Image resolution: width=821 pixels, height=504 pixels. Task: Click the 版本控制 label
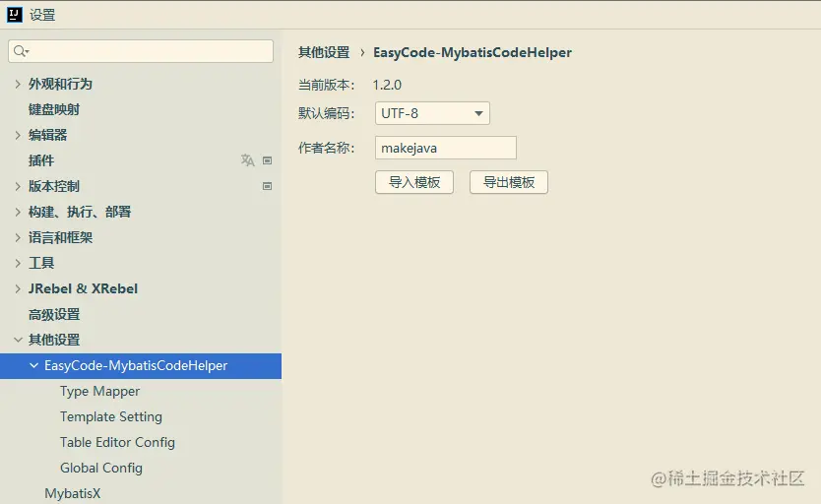click(x=54, y=186)
